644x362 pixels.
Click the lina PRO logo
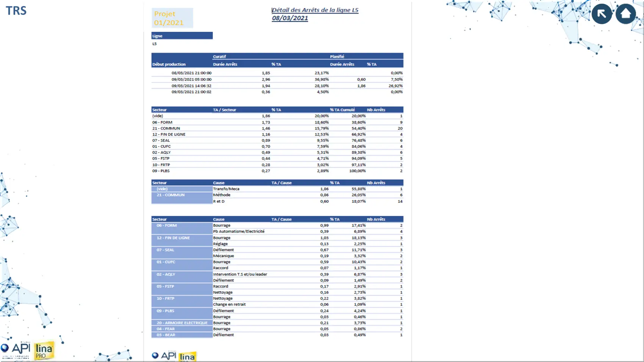44,351
